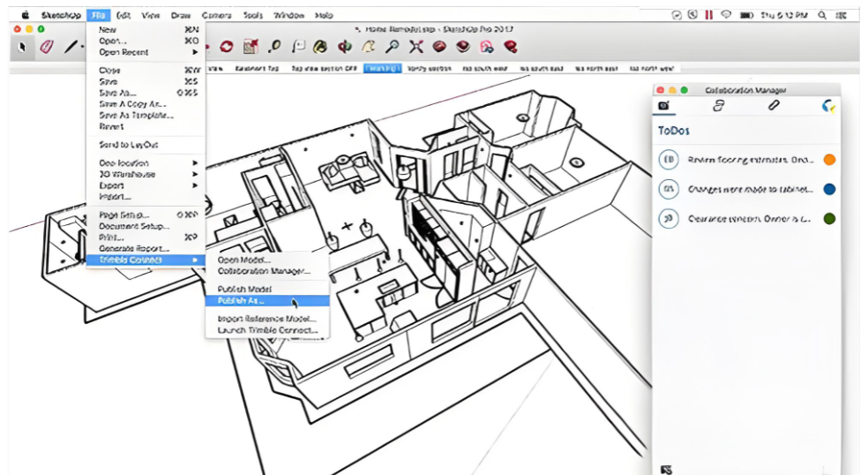Toggle the green status dot on third ToDo
Screen dimensions: 868x475
(828, 218)
